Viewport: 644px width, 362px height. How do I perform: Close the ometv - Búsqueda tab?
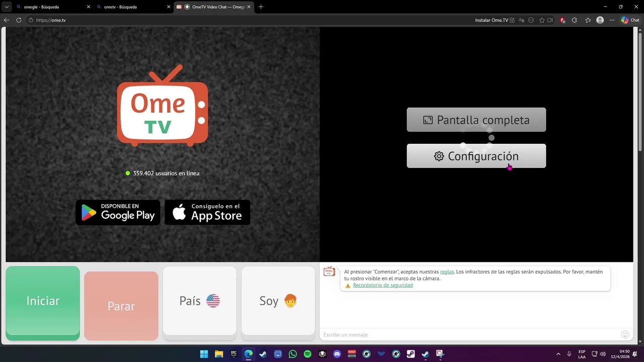(x=169, y=7)
